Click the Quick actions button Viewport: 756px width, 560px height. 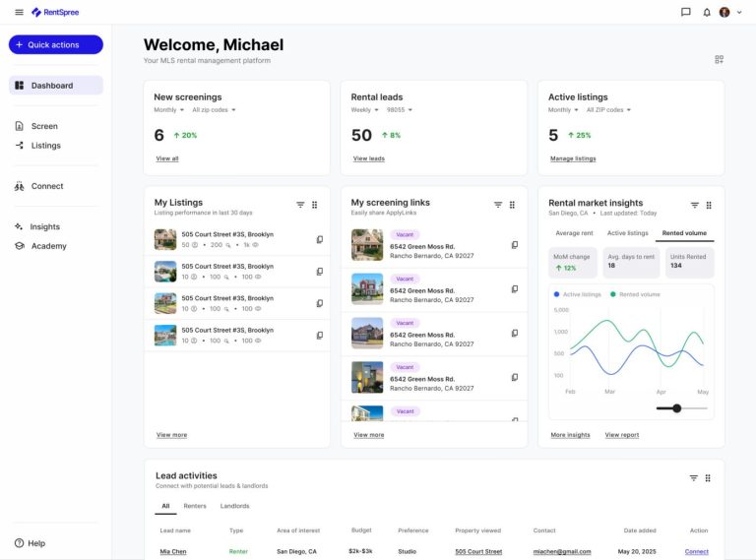(56, 44)
